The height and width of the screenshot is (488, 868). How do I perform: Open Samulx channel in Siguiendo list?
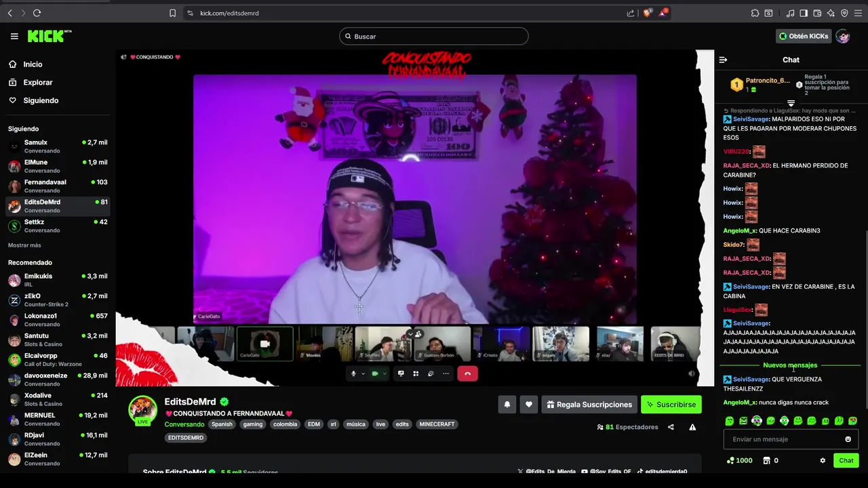pos(58,146)
